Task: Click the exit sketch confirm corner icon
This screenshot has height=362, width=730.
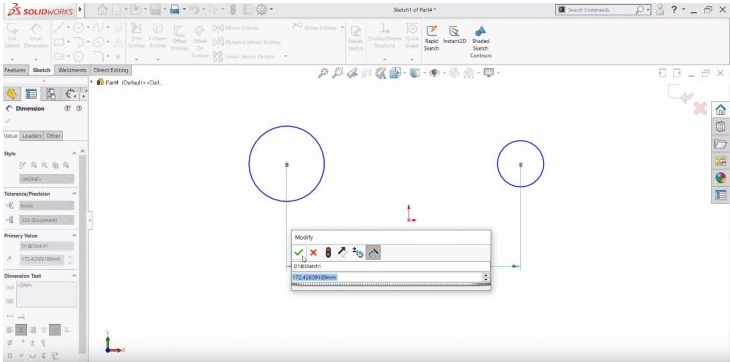Action: point(680,93)
